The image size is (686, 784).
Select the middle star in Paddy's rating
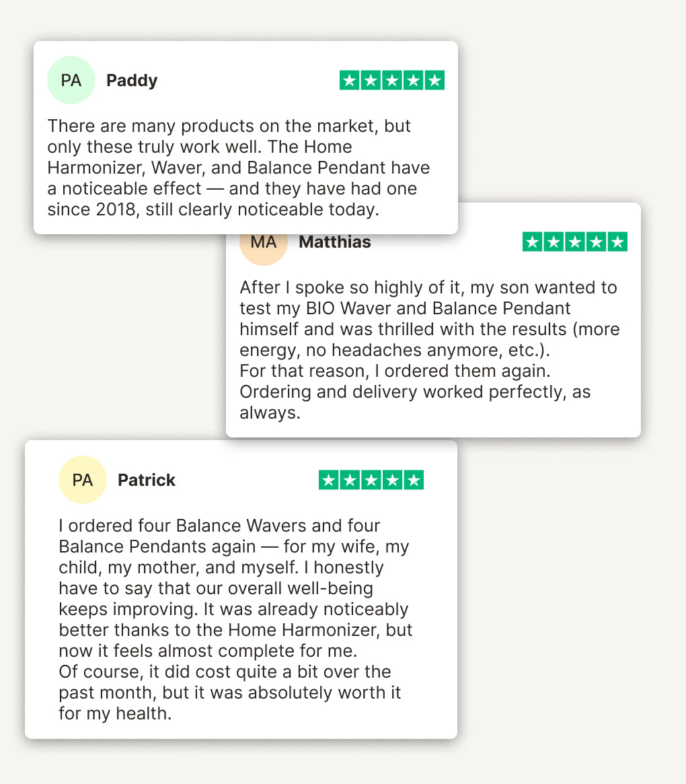pyautogui.click(x=392, y=81)
